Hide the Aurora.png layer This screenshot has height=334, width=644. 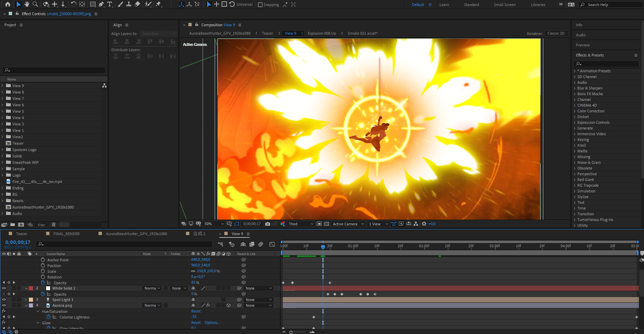click(4, 305)
